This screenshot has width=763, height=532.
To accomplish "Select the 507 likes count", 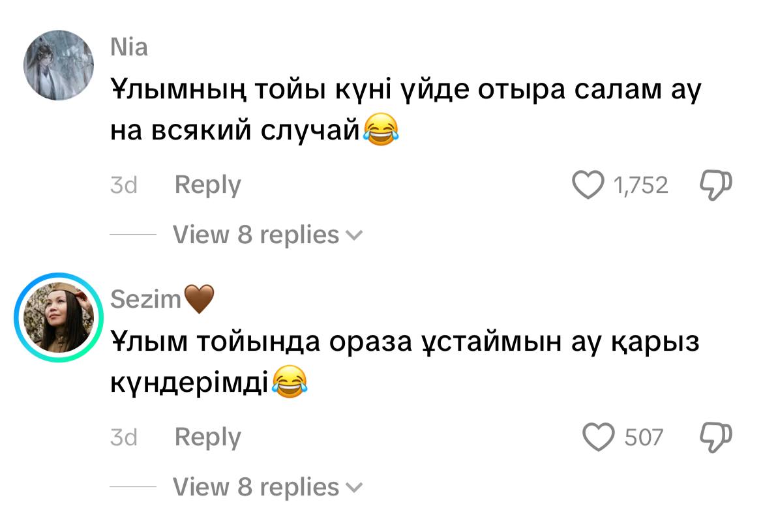I will tap(644, 437).
